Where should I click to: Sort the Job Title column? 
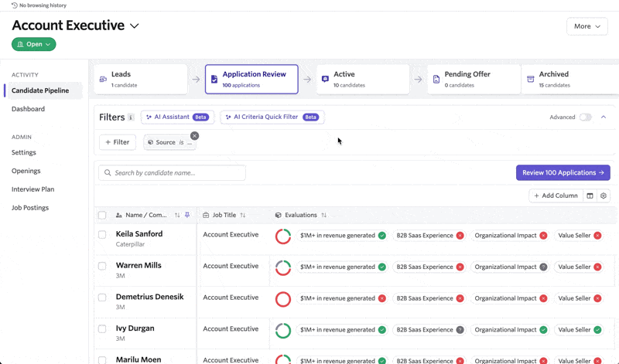[x=243, y=216]
